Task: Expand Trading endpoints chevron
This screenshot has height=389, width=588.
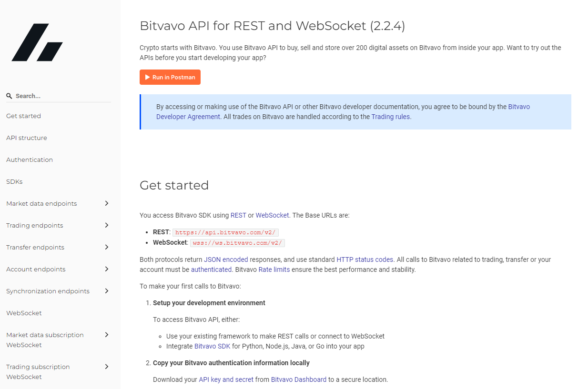Action: 107,225
